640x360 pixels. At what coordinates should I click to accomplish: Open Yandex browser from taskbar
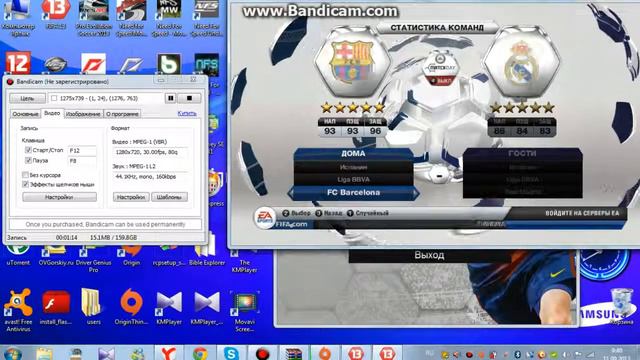(x=168, y=353)
